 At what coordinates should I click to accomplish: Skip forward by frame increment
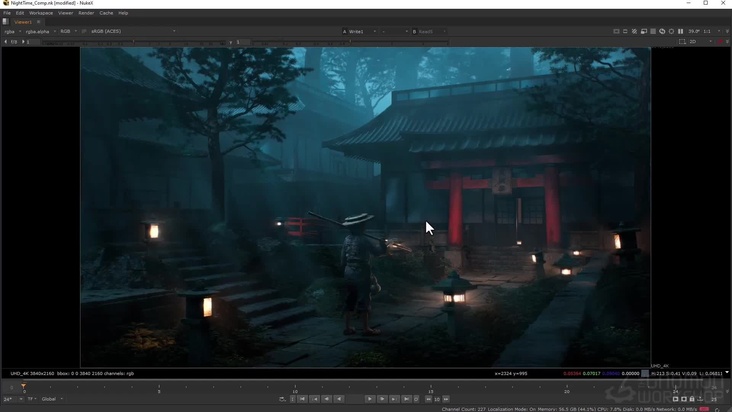[446, 399]
